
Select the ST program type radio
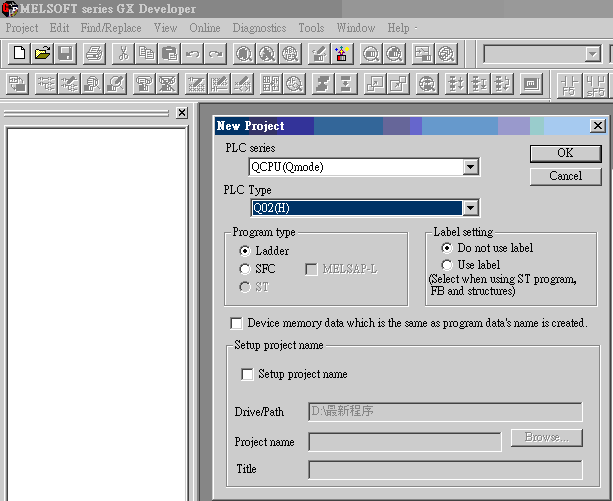click(x=245, y=287)
